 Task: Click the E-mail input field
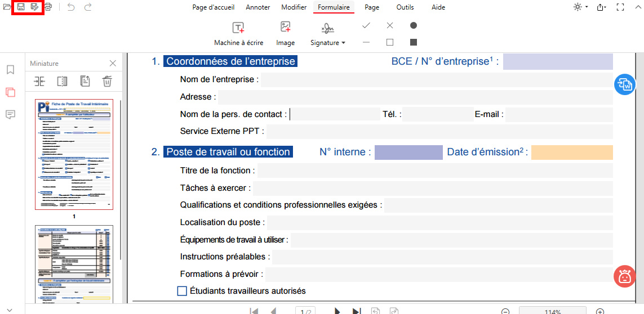tap(559, 114)
